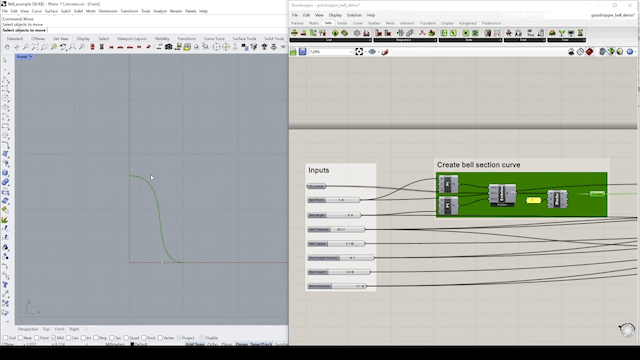
Task: Expand the preview eye options dropdown arrow
Action: 378,52
